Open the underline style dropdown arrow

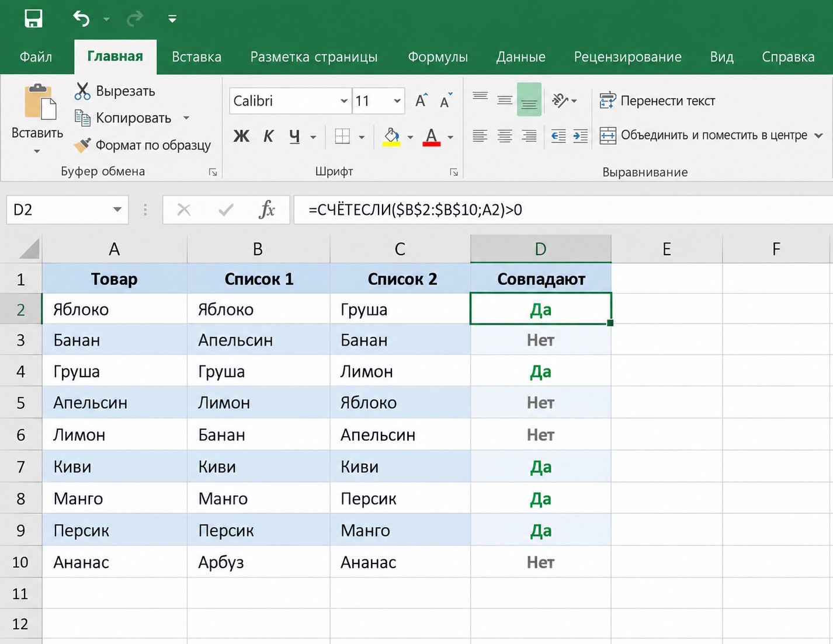[313, 137]
